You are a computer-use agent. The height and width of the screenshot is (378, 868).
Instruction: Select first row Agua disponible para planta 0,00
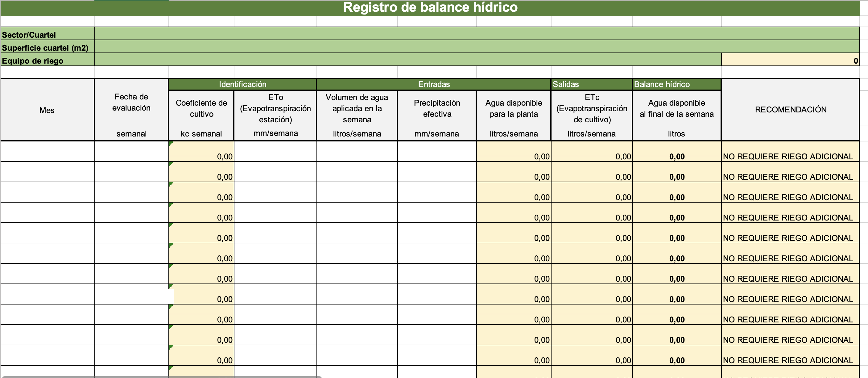[x=514, y=152]
